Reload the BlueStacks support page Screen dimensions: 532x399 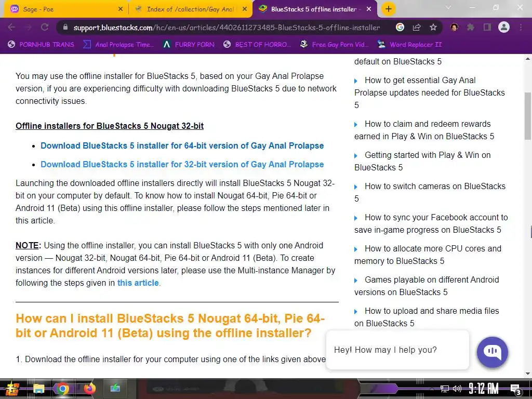coord(45,28)
